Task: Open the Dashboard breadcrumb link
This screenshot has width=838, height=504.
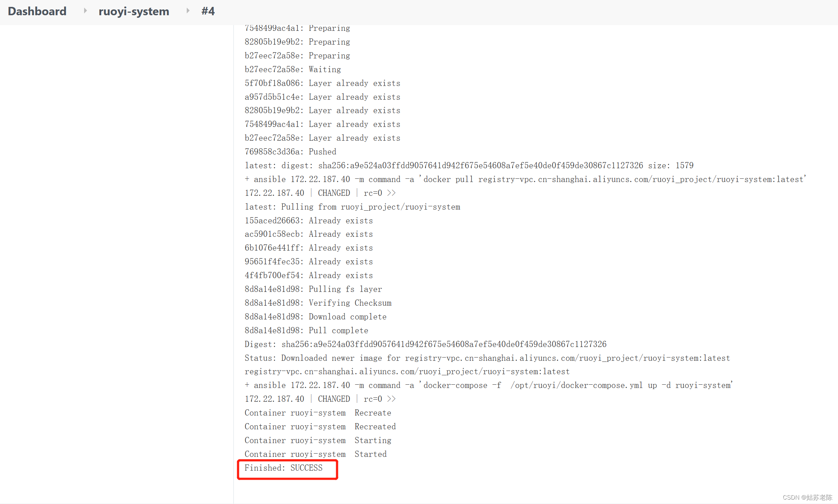Action: coord(37,11)
